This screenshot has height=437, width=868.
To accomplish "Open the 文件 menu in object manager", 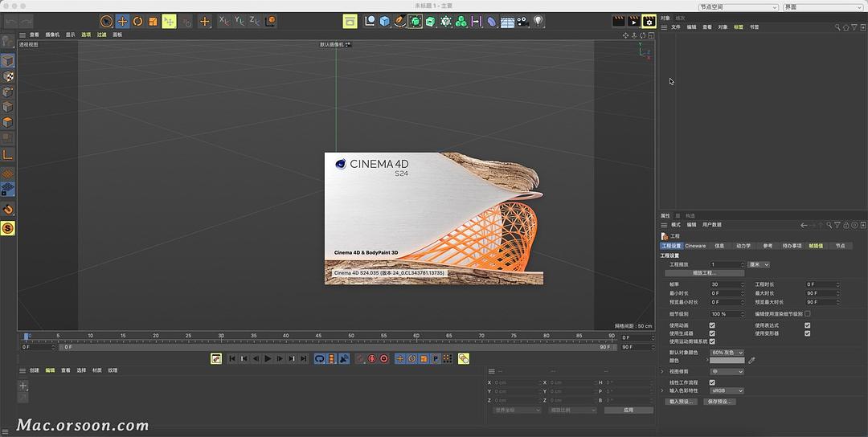I will 676,27.
